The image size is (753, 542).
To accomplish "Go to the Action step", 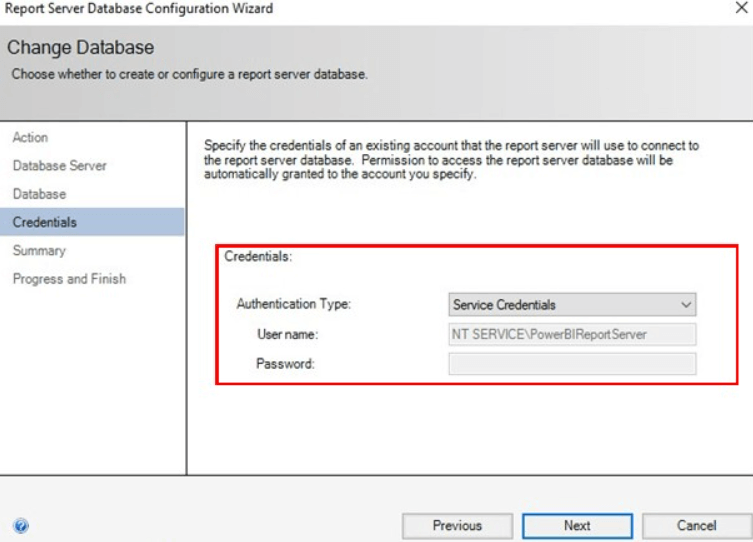I will pos(30,137).
